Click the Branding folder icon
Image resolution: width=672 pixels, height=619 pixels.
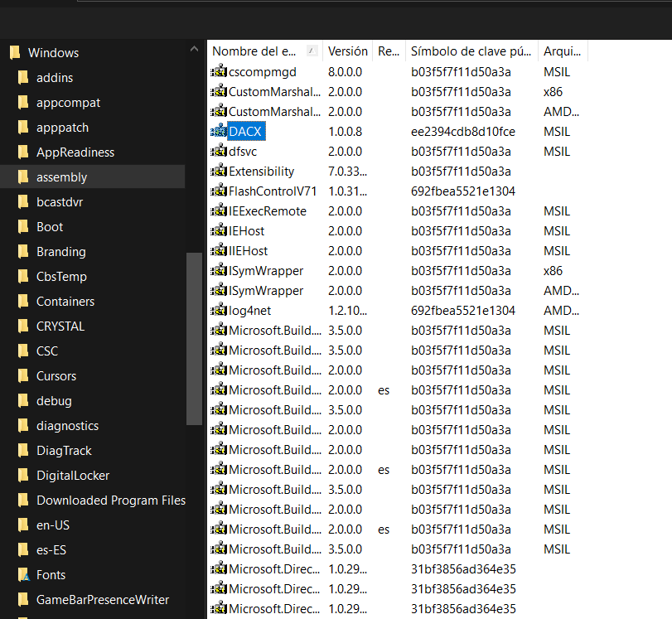pyautogui.click(x=23, y=252)
